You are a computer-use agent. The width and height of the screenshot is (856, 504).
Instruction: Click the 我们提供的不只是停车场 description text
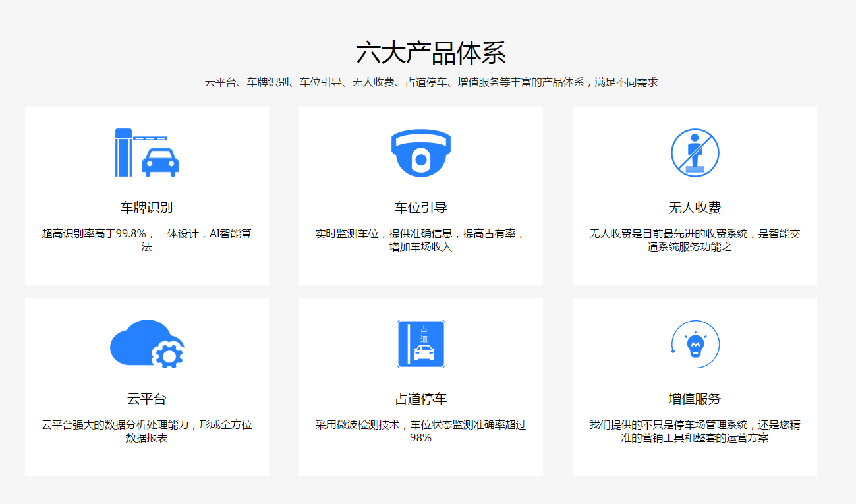(695, 431)
